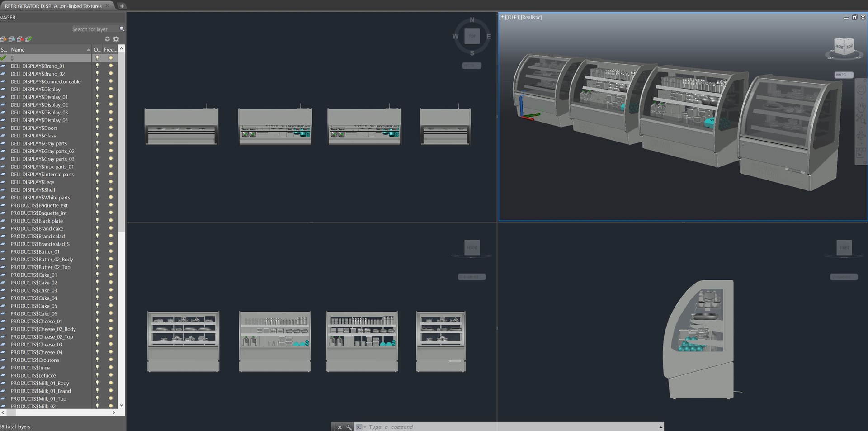Toggle Freeze sun for PRODUCTS$Cake_03

[111, 290]
